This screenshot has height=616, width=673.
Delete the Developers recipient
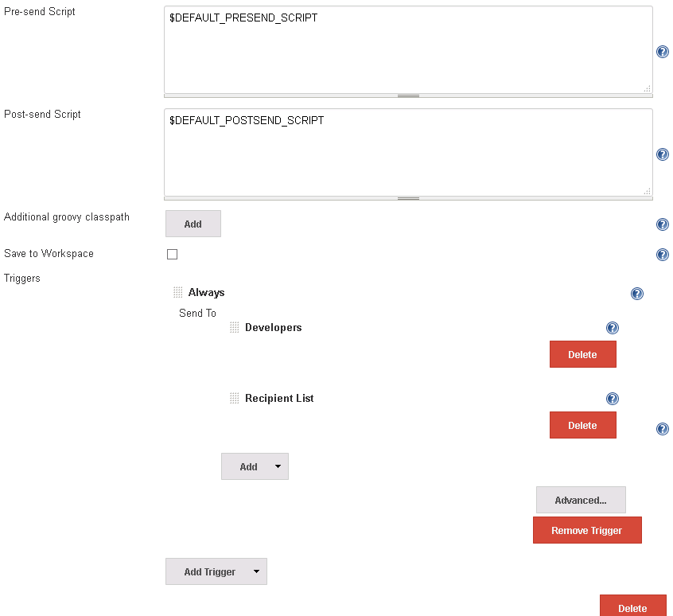(583, 354)
